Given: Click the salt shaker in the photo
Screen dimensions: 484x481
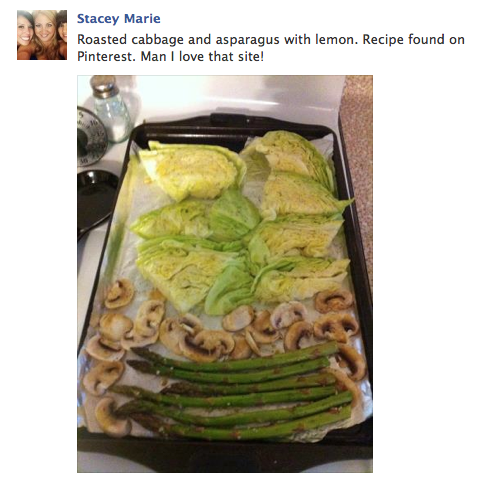Looking at the screenshot, I should point(110,109).
